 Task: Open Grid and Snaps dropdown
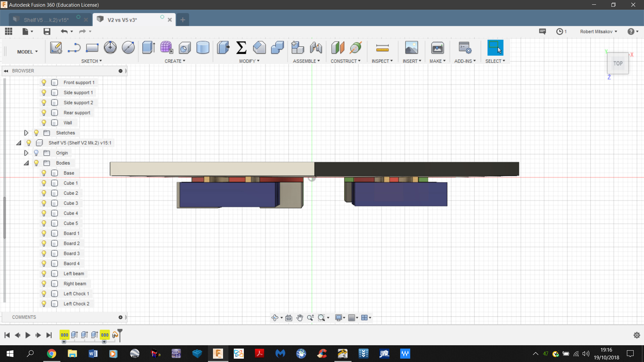353,317
